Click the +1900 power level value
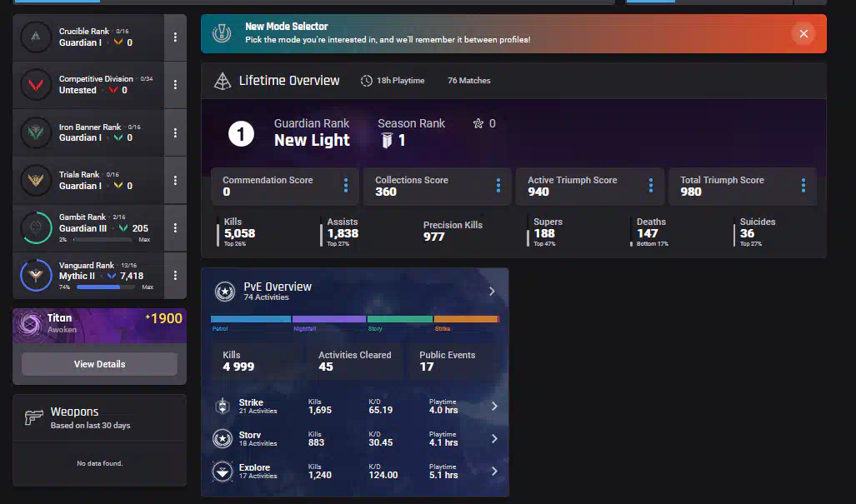This screenshot has width=856, height=504. [163, 318]
